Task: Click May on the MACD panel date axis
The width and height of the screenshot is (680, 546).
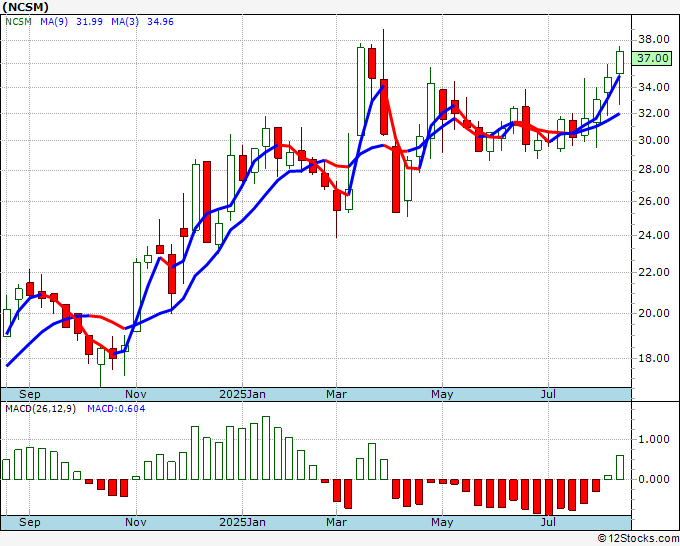Action: click(x=442, y=522)
